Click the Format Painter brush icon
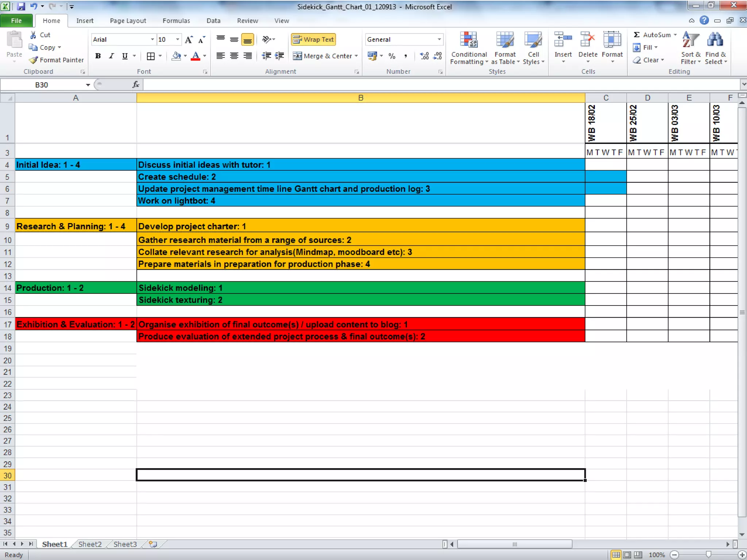The width and height of the screenshot is (747, 560). (34, 60)
